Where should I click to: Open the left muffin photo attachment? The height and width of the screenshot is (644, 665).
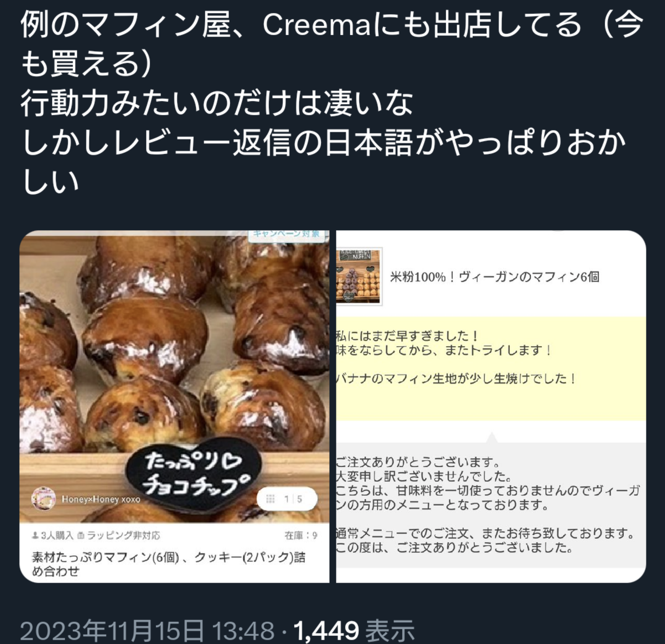pyautogui.click(x=174, y=407)
